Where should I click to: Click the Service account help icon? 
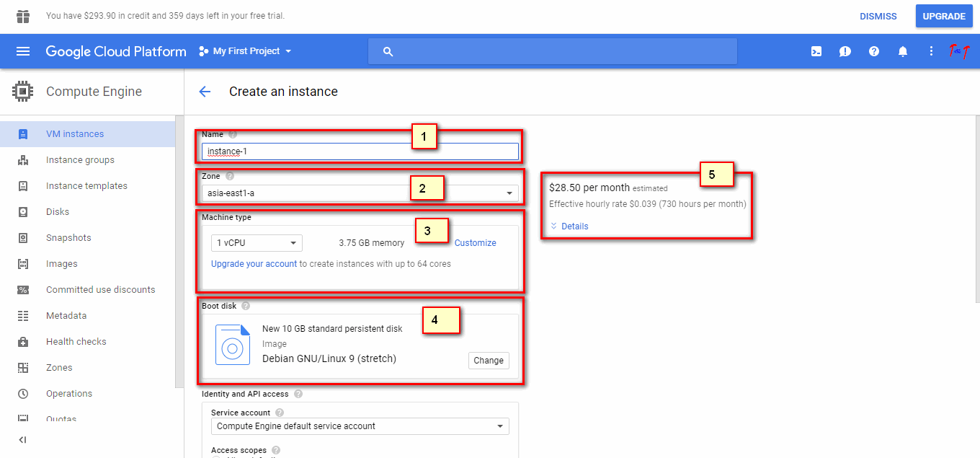(x=280, y=413)
